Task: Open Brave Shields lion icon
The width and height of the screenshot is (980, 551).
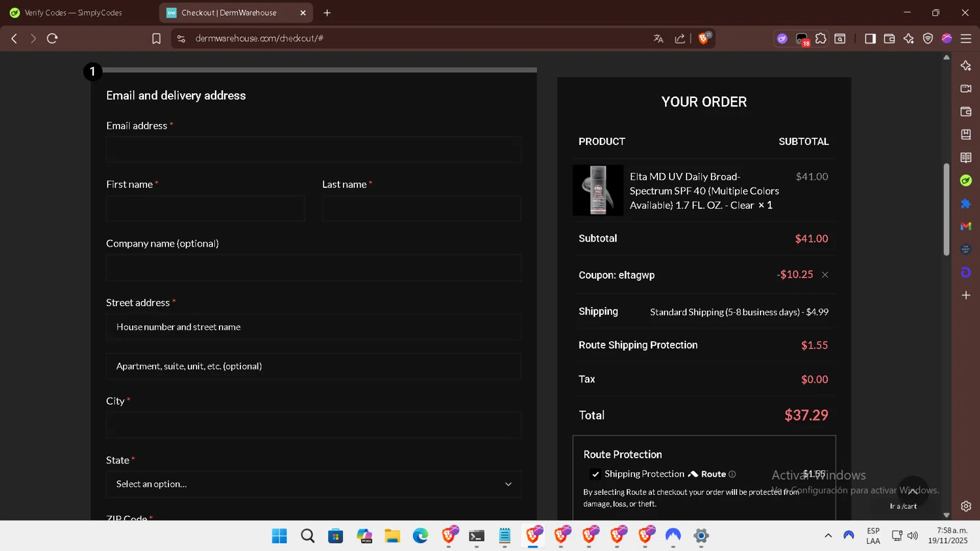Action: click(x=704, y=38)
